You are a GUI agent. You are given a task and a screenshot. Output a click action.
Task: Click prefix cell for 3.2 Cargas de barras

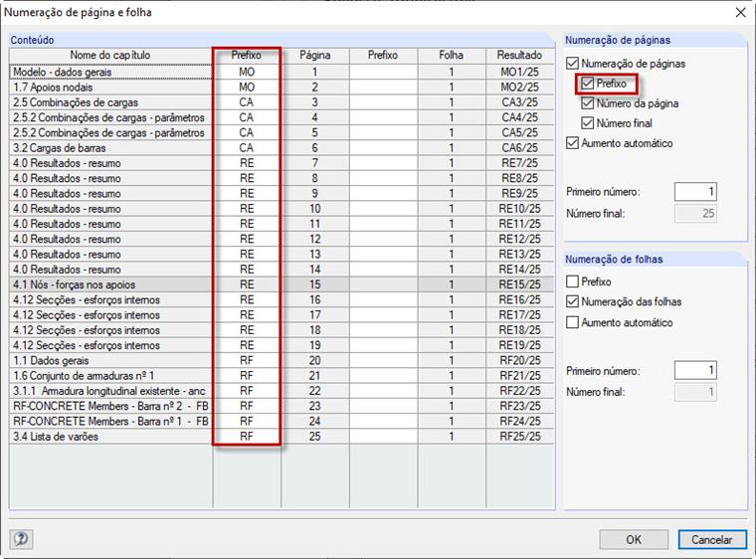(247, 148)
